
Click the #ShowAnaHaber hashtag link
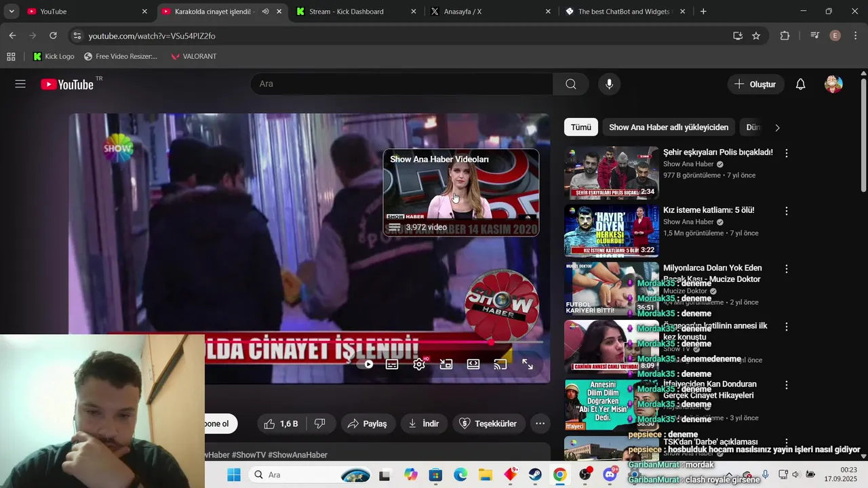pyautogui.click(x=298, y=455)
